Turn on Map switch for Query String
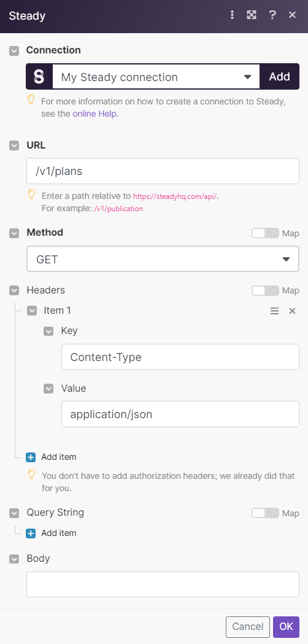The width and height of the screenshot is (308, 644). click(265, 513)
